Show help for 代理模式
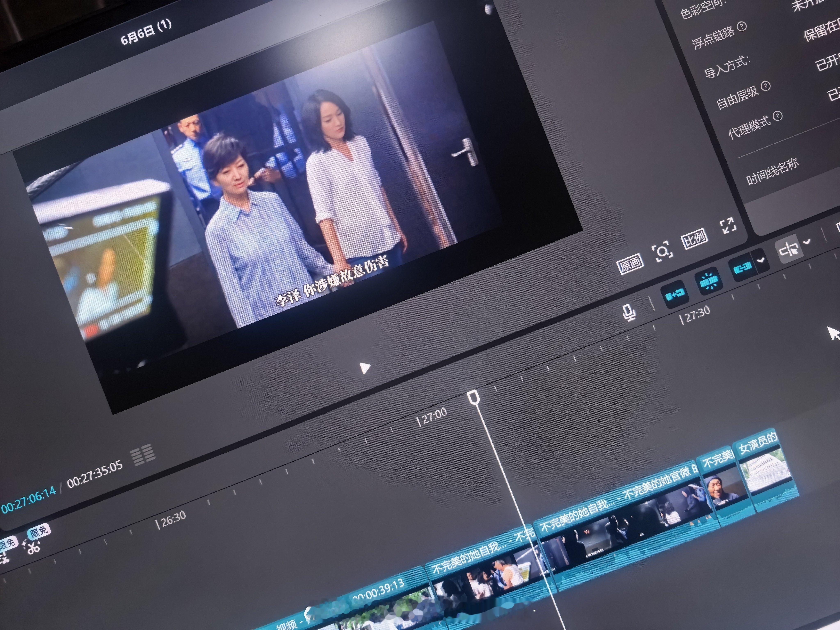Image resolution: width=840 pixels, height=630 pixels. click(777, 116)
